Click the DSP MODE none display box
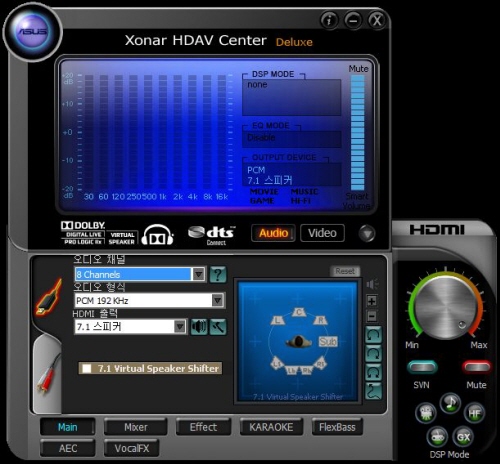The height and width of the screenshot is (464, 500). pos(292,97)
